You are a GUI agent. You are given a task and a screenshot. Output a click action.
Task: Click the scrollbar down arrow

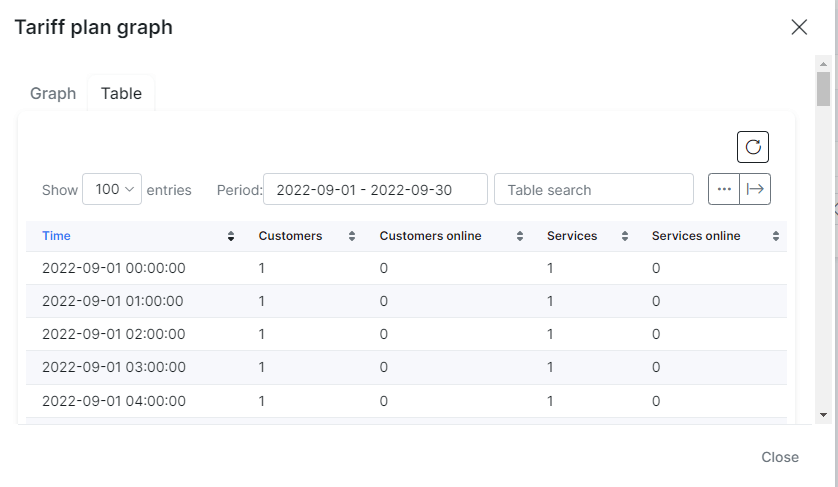pos(823,415)
